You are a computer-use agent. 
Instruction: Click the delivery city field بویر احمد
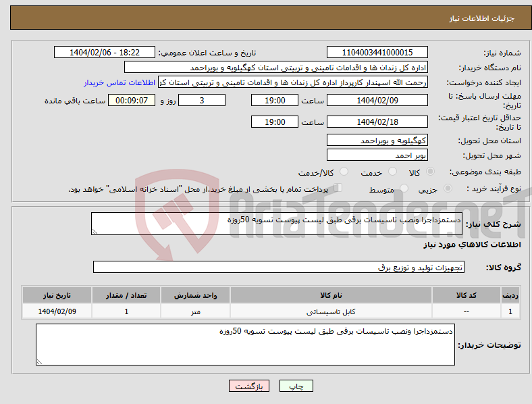coord(377,155)
